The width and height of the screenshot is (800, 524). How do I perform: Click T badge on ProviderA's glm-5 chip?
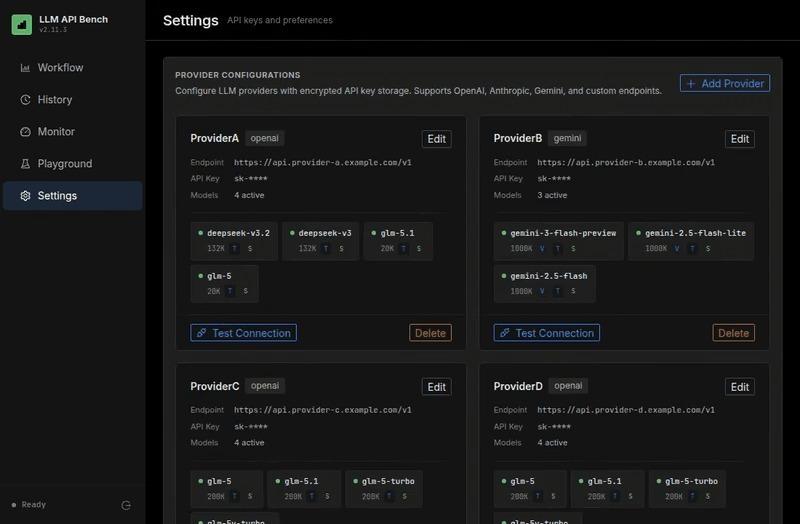[230, 291]
